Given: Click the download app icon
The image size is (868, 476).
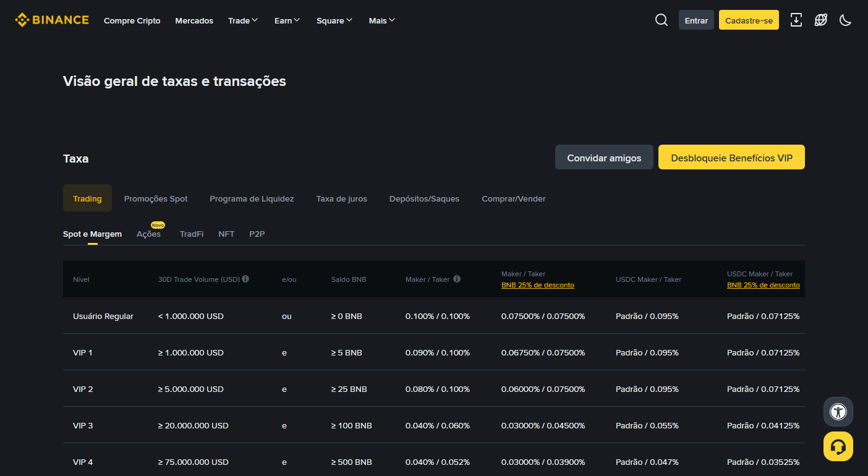Looking at the screenshot, I should tap(797, 20).
